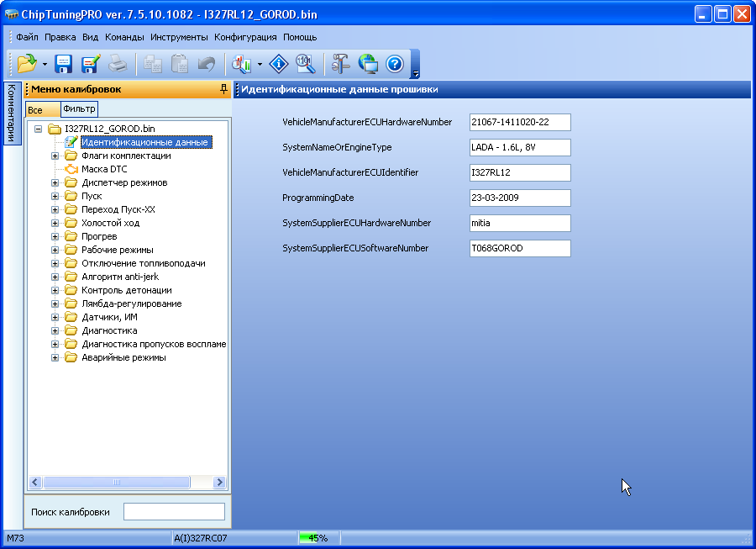Click the SystemSupplierECUSoftwareNumber field

point(520,249)
